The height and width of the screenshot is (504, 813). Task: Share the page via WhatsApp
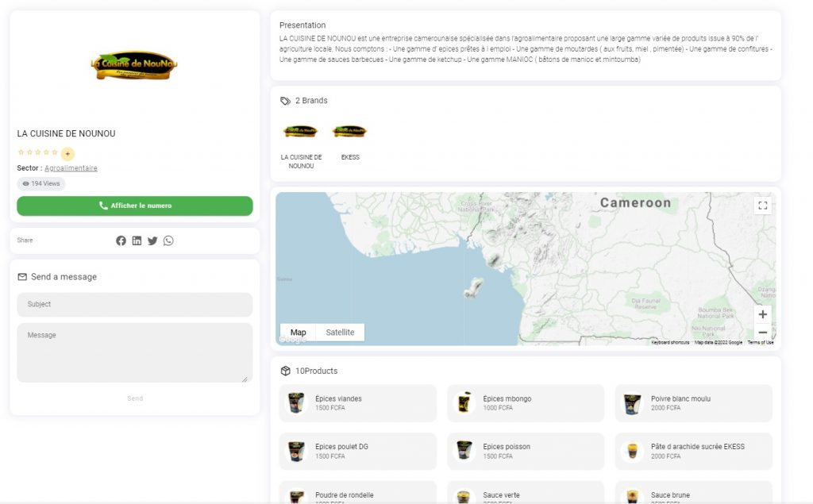coord(168,240)
